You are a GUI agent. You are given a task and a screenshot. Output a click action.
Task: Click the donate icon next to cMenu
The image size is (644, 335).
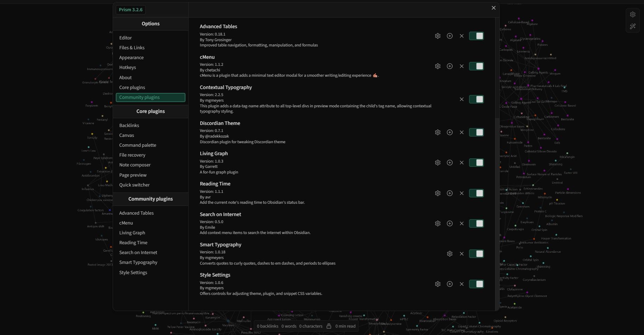(x=450, y=66)
